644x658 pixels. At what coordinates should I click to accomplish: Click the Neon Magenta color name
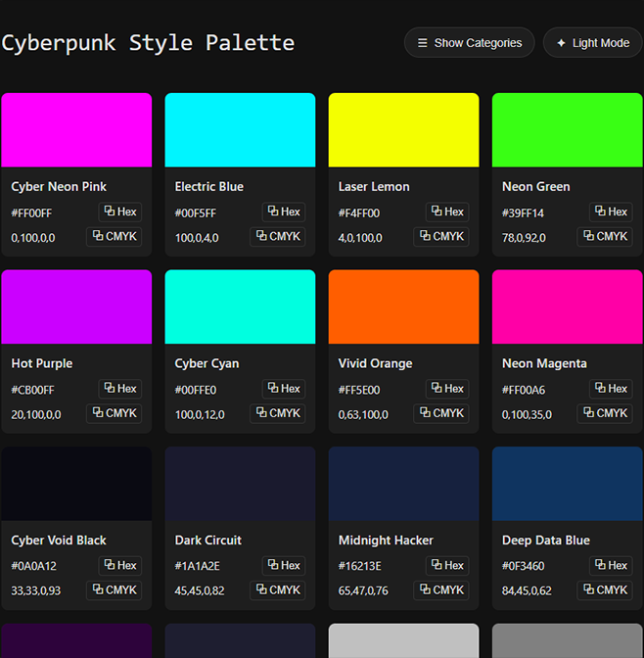(x=544, y=363)
